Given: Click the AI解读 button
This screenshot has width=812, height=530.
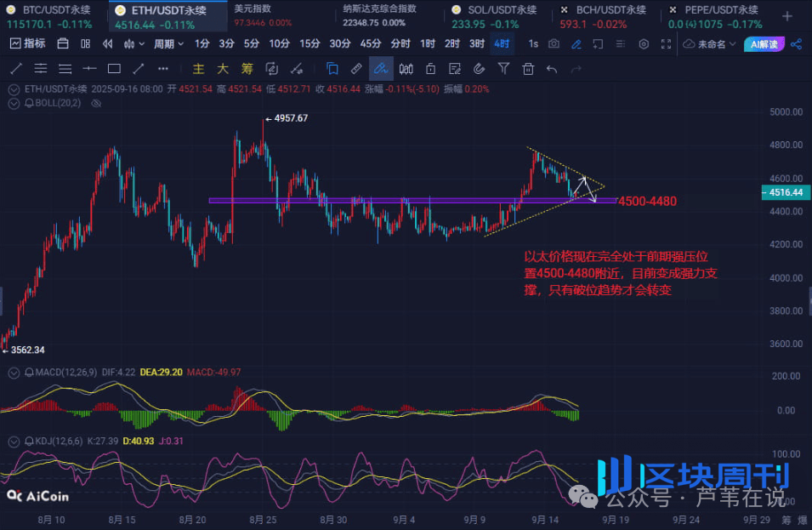Looking at the screenshot, I should [x=764, y=44].
